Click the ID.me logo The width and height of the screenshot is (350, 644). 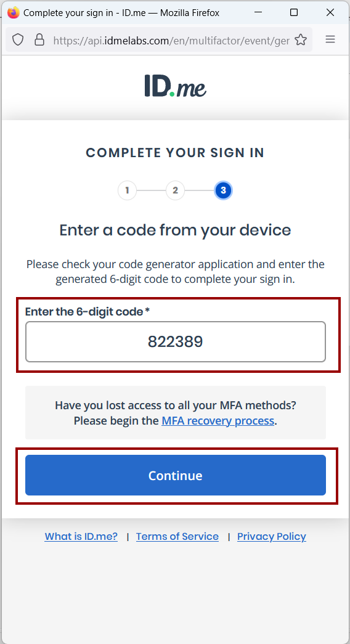pyautogui.click(x=176, y=86)
